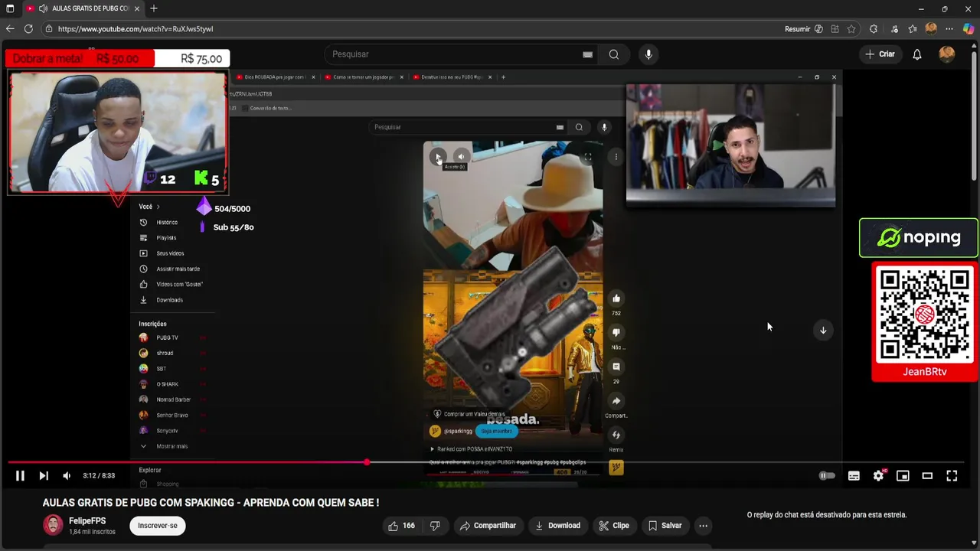Open favorites list icon

point(913,29)
